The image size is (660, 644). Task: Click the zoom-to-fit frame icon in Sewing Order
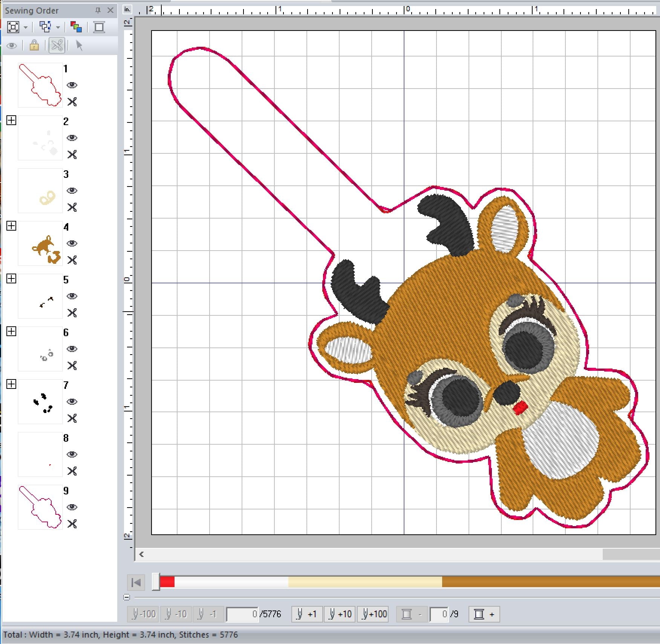tap(13, 27)
